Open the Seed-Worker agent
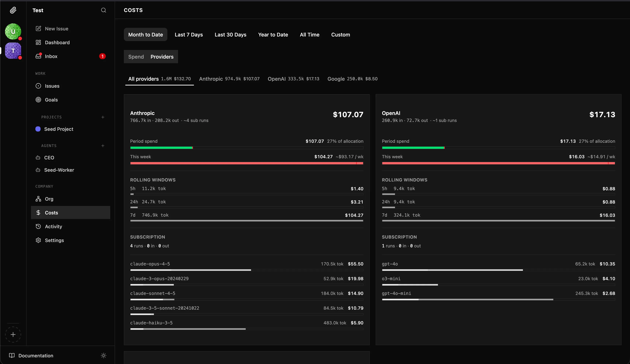 [70, 170]
